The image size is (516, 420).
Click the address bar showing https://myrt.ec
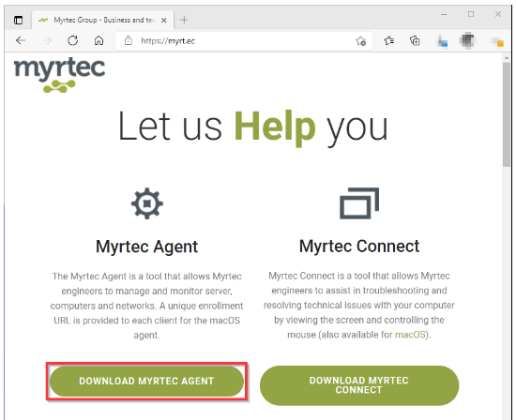point(244,41)
